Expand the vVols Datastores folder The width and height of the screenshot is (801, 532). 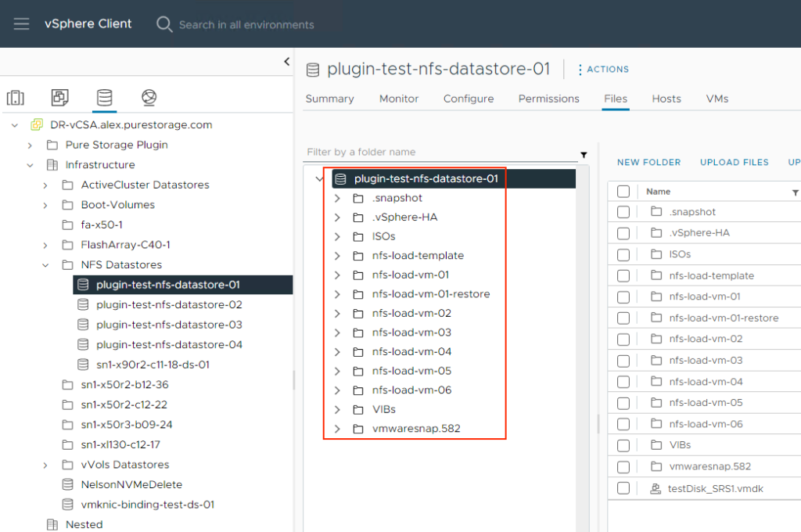pyautogui.click(x=45, y=465)
